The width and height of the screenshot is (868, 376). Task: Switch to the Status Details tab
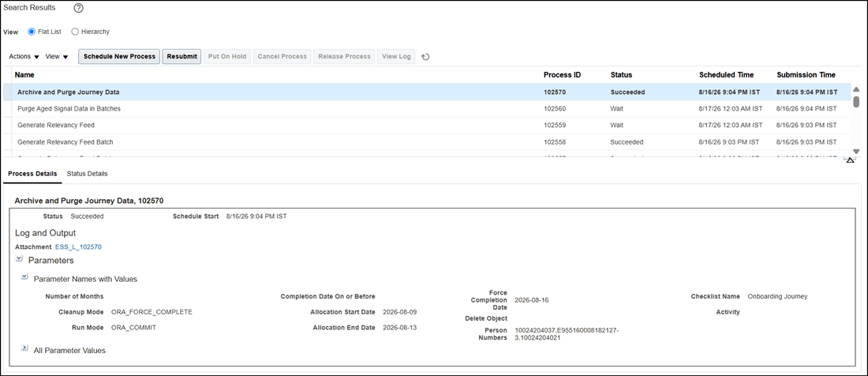pos(87,173)
